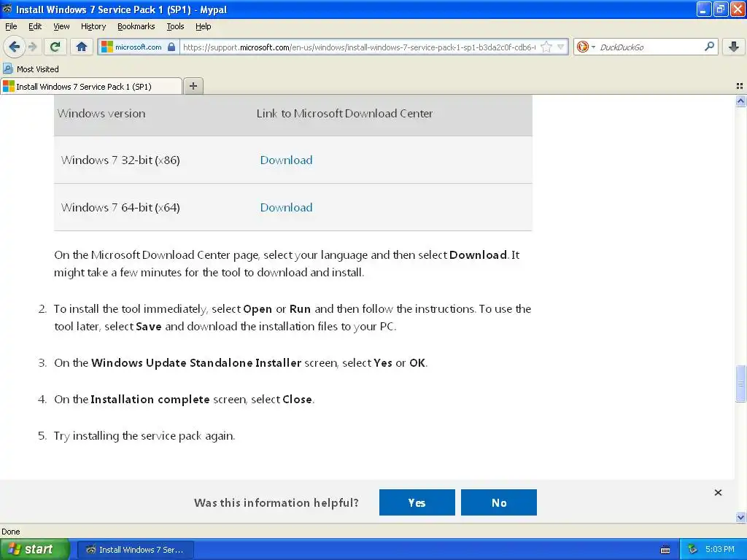Open the DuckDuckGo search engine selector

click(x=586, y=47)
